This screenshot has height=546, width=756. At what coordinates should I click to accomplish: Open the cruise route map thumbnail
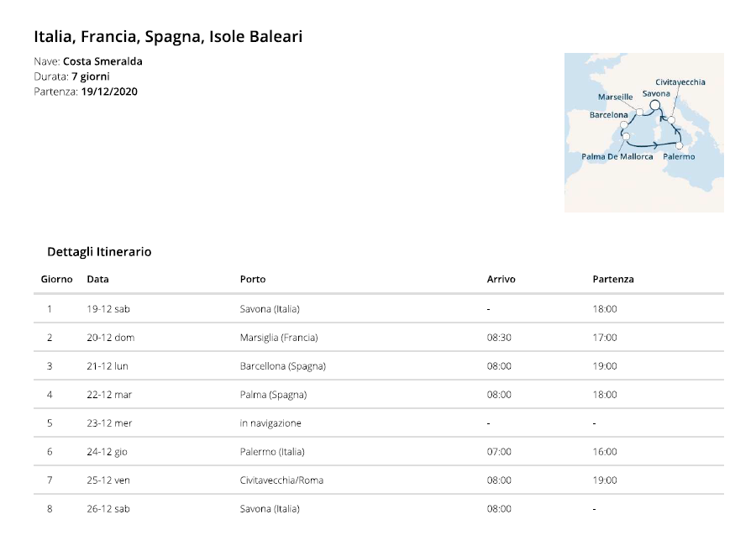(644, 133)
